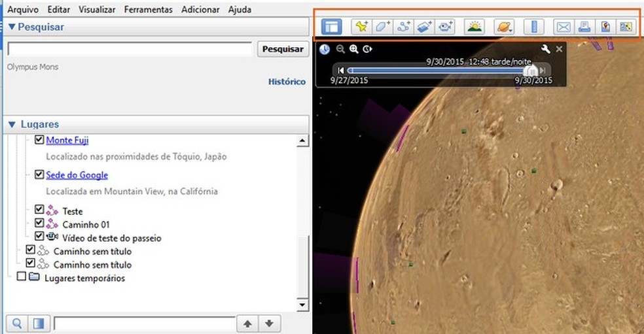
Task: Click the Lugares scrollbar down arrow
Action: coord(302,305)
